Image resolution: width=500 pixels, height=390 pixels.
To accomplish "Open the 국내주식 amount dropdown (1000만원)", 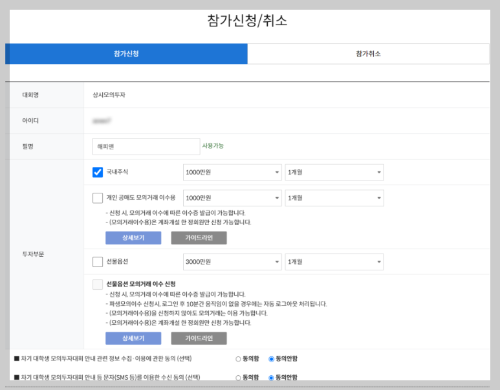I will tap(232, 172).
